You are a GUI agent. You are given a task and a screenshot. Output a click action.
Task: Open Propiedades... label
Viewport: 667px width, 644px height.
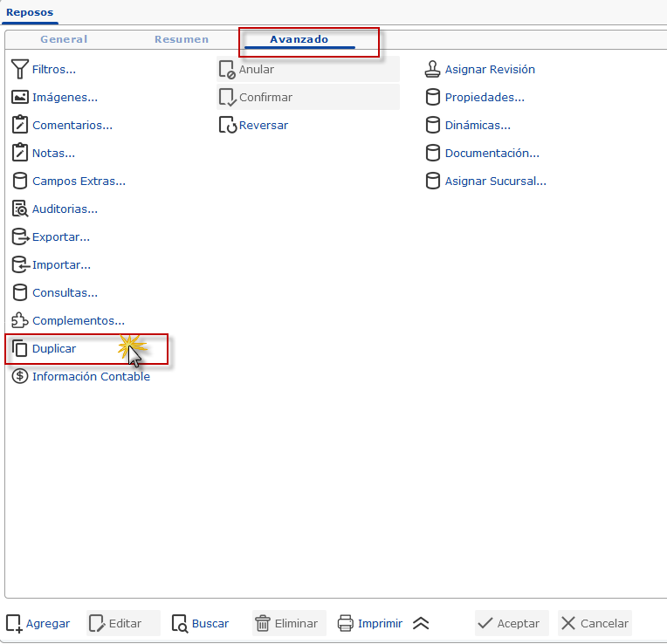[x=485, y=98]
